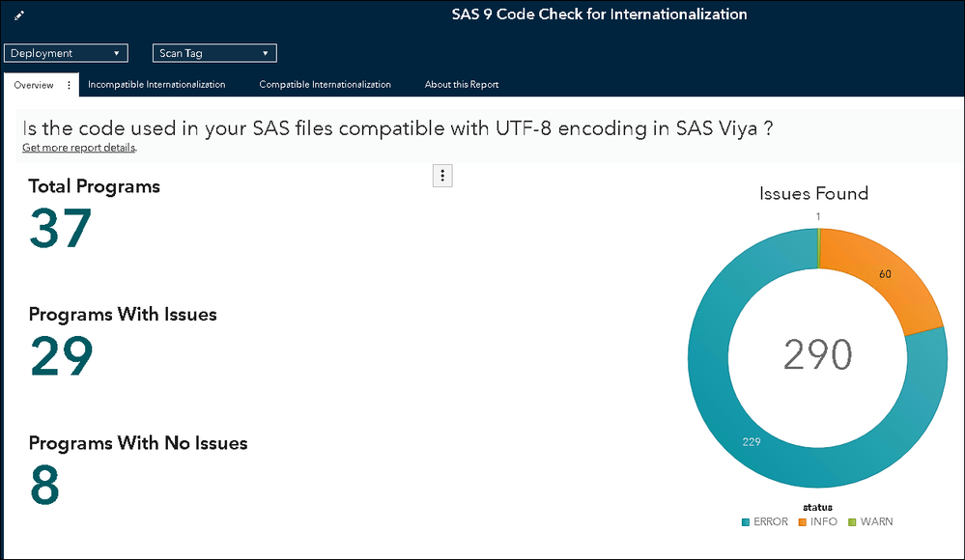The height and width of the screenshot is (560, 965).
Task: Expand the Scan Tag dropdown
Action: pyautogui.click(x=214, y=53)
